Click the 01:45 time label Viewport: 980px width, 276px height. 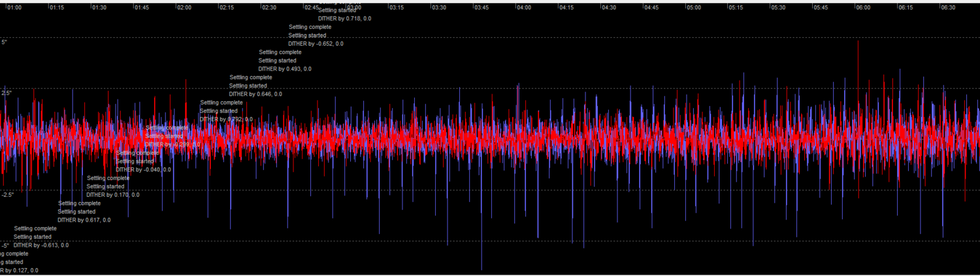pyautogui.click(x=142, y=8)
